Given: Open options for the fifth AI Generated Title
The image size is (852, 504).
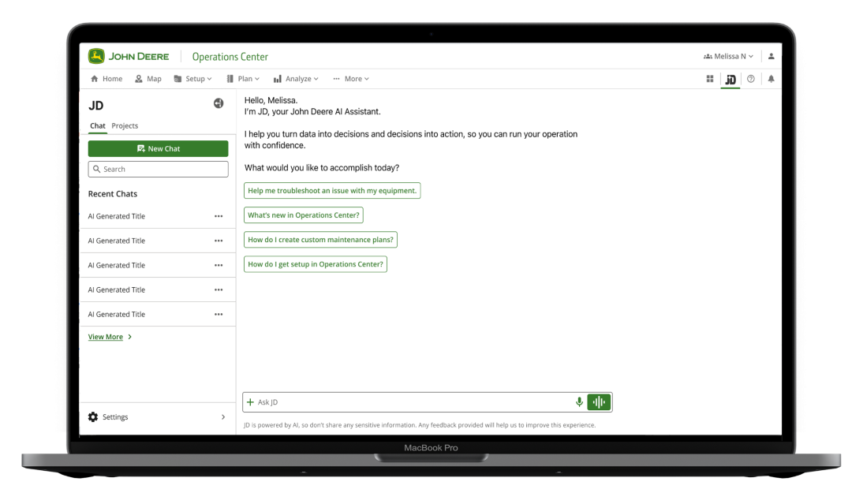Looking at the screenshot, I should coord(219,314).
